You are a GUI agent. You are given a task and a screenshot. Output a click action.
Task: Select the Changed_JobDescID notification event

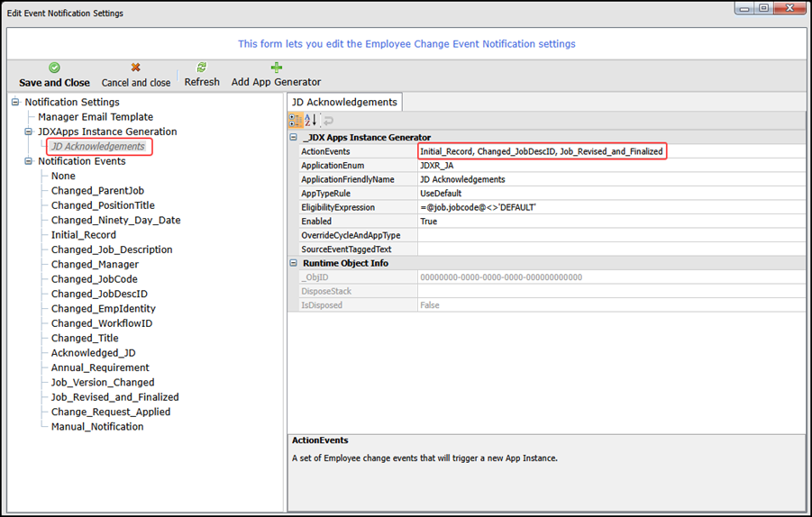pos(99,294)
